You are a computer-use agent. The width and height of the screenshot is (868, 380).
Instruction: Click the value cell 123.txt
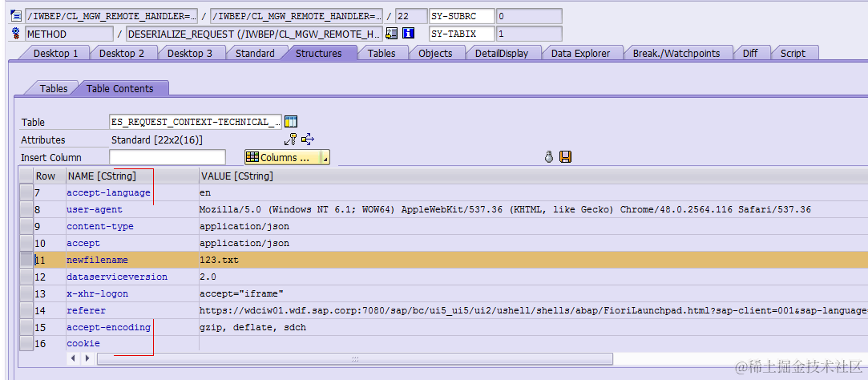(x=533, y=260)
